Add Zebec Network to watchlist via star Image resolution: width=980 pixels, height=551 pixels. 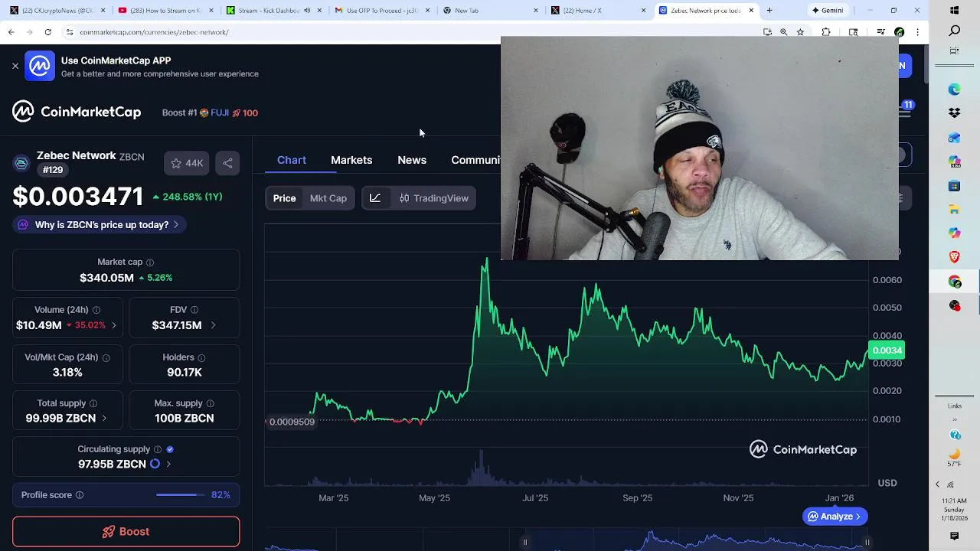coord(176,163)
